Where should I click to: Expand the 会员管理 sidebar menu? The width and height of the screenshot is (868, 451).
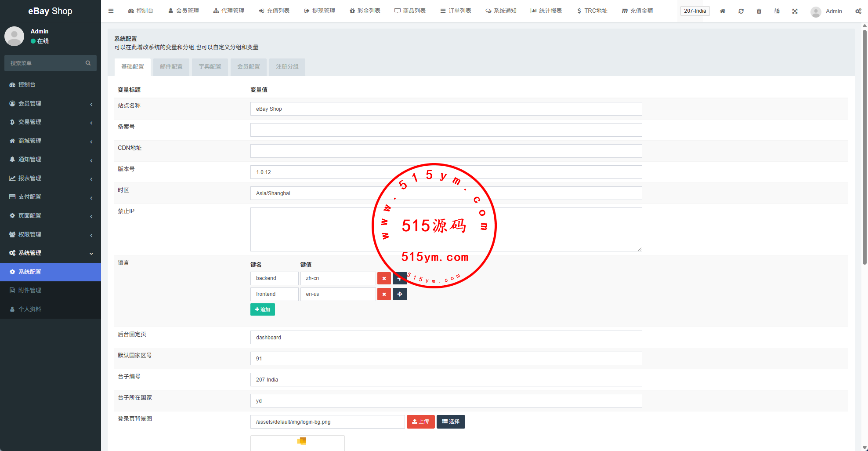pos(51,103)
